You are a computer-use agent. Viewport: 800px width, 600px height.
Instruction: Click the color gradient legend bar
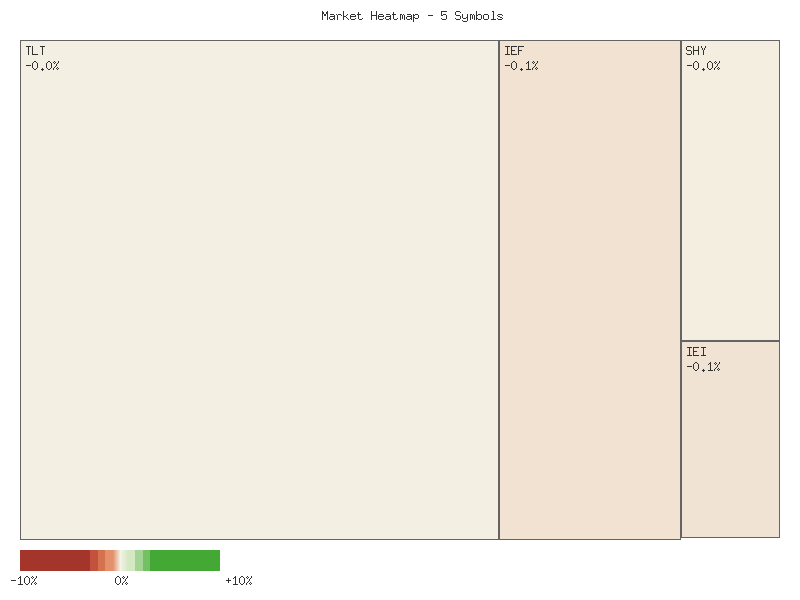(x=120, y=561)
